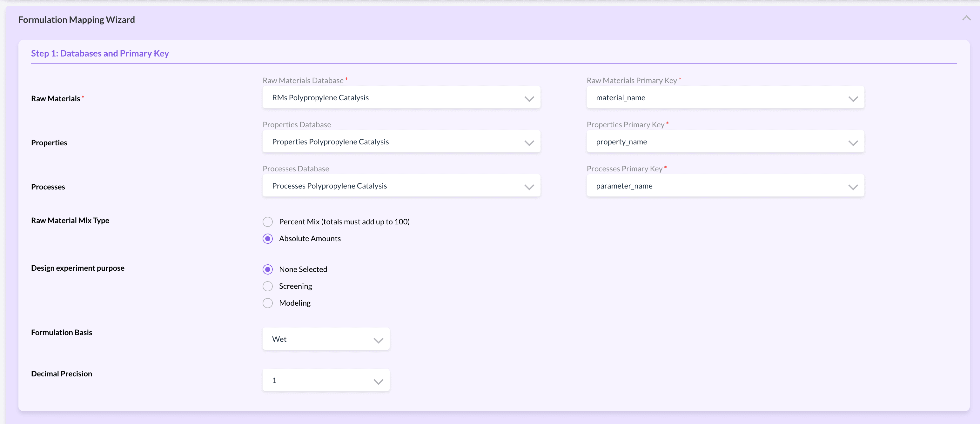Open Formulation Basis Wet dropdown
Screen dimensions: 980x424
[325, 339]
